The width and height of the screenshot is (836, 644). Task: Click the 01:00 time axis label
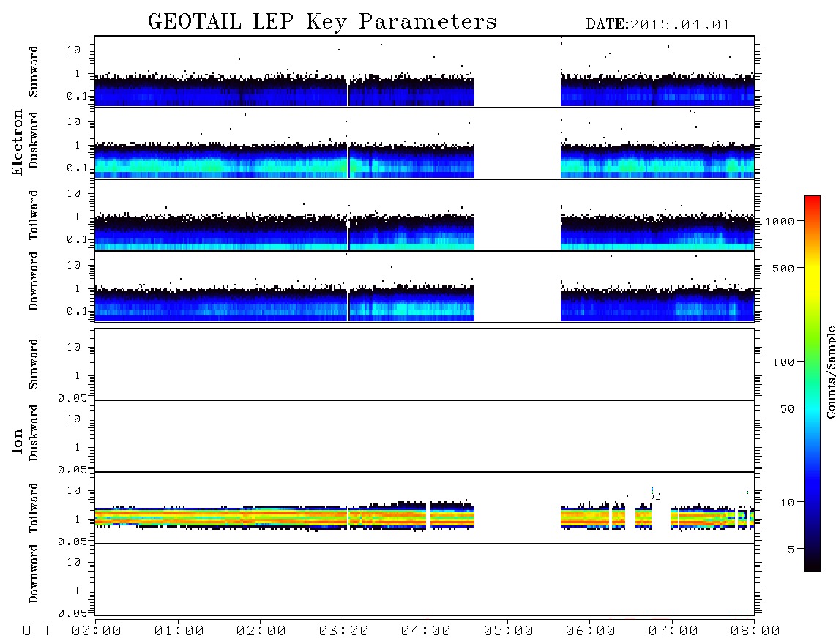click(x=179, y=632)
